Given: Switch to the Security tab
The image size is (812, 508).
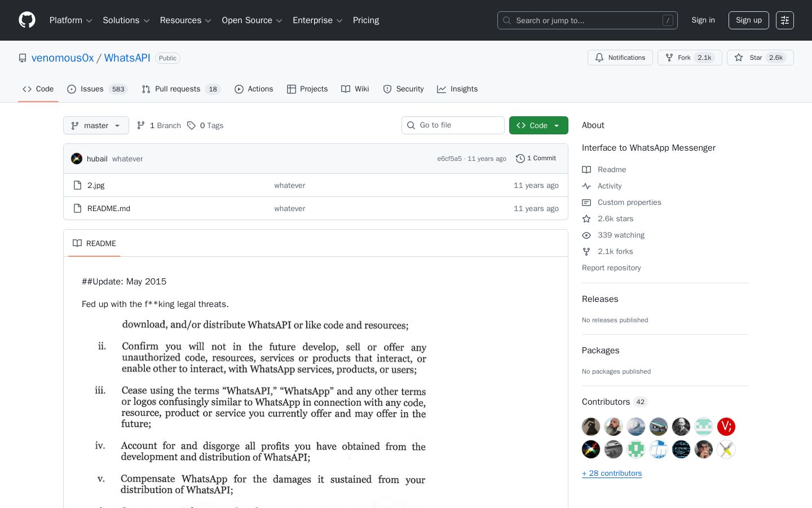Looking at the screenshot, I should pos(403,89).
